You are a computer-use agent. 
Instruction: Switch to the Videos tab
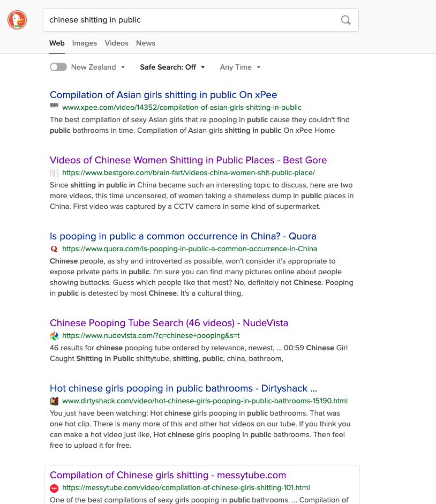coord(116,43)
